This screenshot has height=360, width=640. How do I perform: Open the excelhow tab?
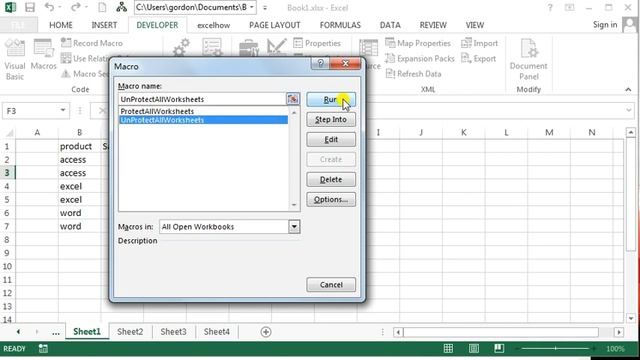213,25
